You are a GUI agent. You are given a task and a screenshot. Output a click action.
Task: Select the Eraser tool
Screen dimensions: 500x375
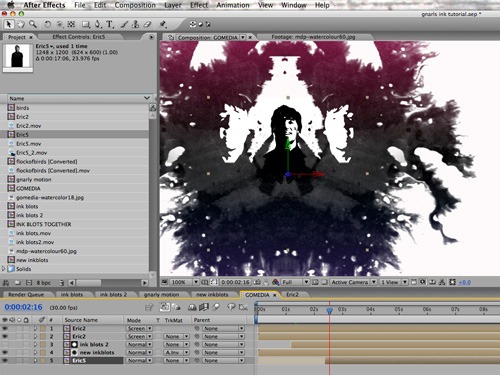point(147,24)
